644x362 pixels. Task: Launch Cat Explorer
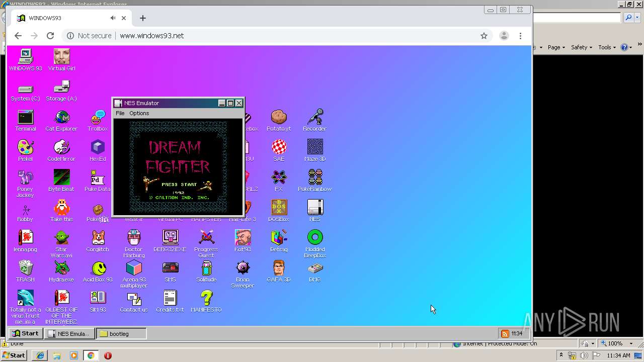click(x=61, y=121)
